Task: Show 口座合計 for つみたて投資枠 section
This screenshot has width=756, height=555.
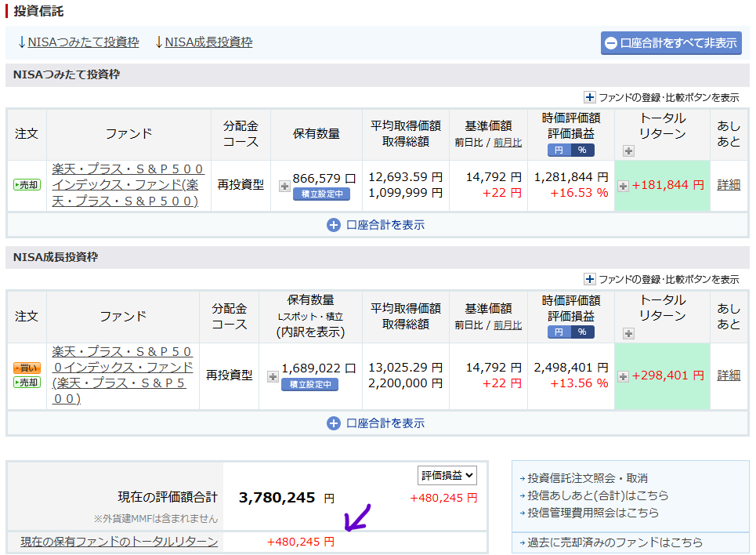Action: tap(376, 225)
